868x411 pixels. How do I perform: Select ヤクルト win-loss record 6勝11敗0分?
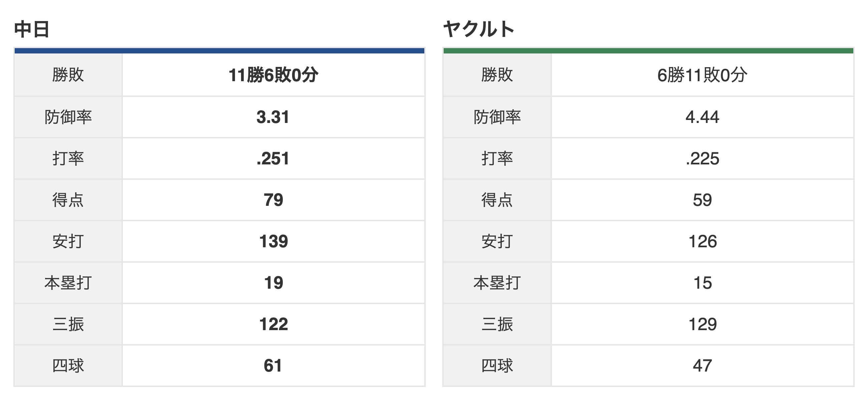coord(702,75)
